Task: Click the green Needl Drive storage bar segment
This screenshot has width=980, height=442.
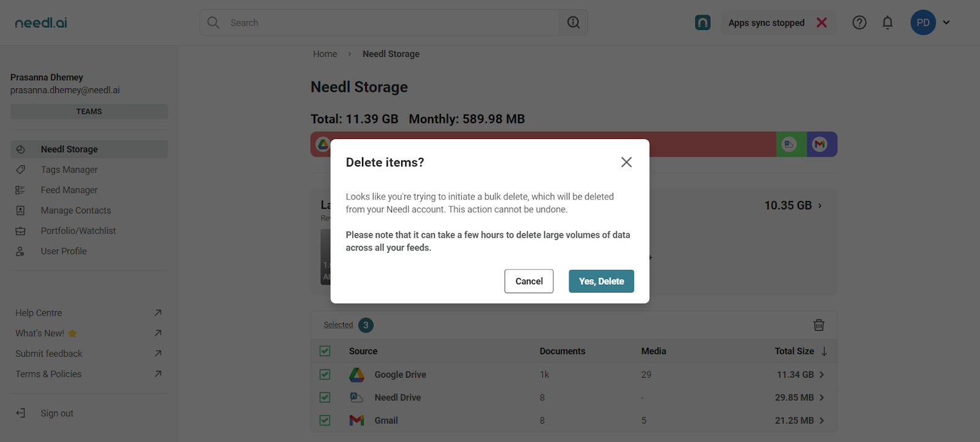Action: click(x=791, y=144)
